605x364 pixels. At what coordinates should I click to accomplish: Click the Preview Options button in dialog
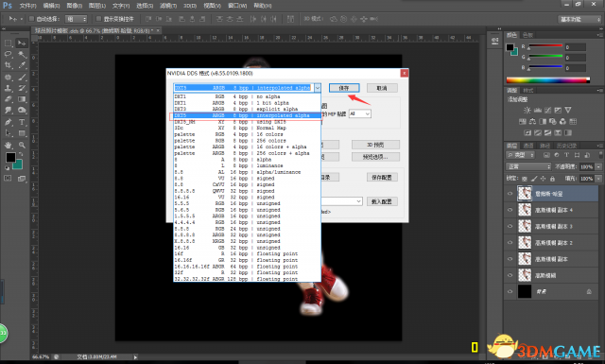(375, 157)
